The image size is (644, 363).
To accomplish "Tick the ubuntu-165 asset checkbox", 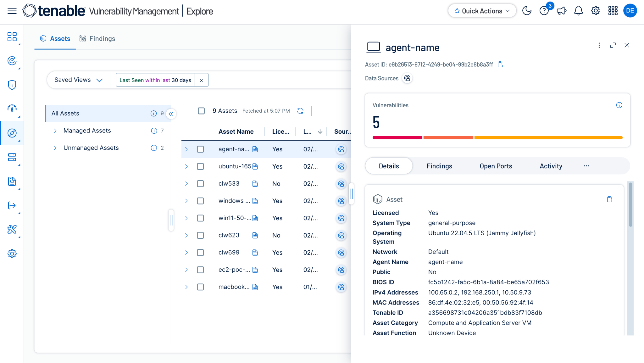I will coord(200,166).
